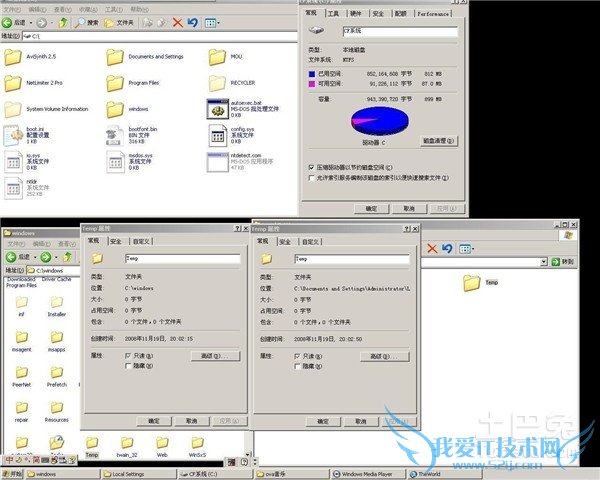Open Customize tab in right Temp properties
The width and height of the screenshot is (600, 480).
310,242
